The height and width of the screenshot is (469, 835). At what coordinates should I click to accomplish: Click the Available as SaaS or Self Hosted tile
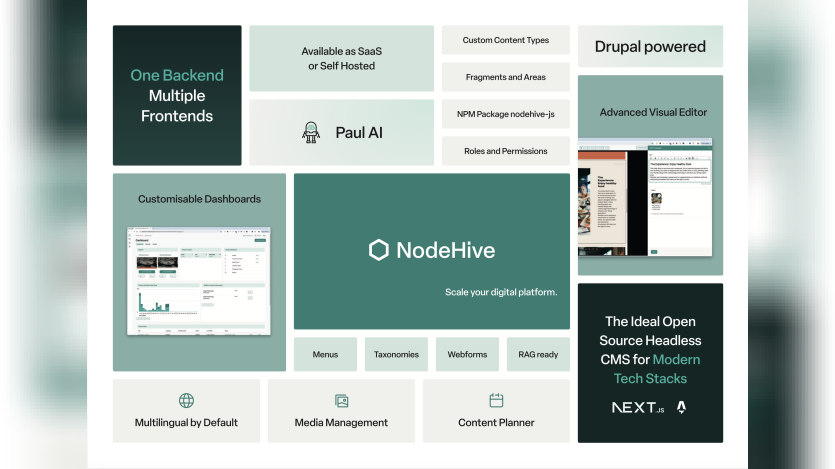[x=341, y=59]
